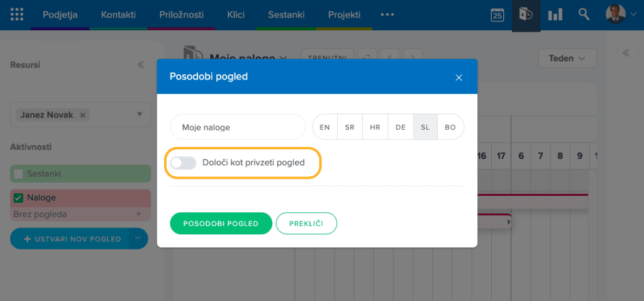Check the Sestanki activity checkbox

(18, 174)
